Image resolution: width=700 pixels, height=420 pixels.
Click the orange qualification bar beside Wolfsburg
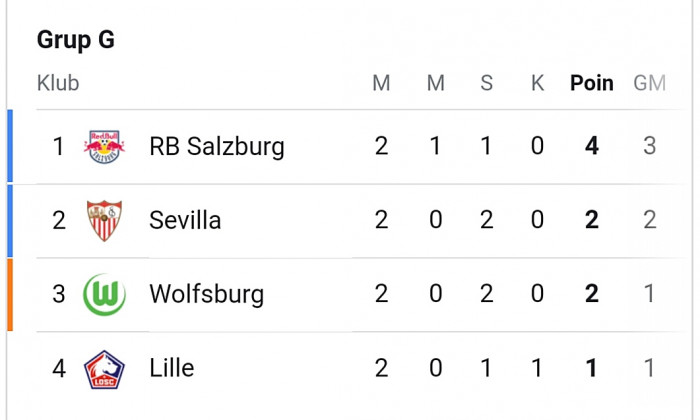pos(10,295)
